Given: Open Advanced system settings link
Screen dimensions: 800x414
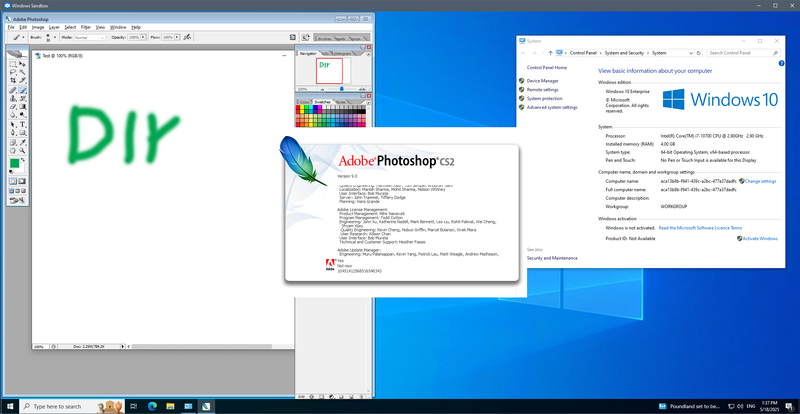Looking at the screenshot, I should click(x=552, y=107).
